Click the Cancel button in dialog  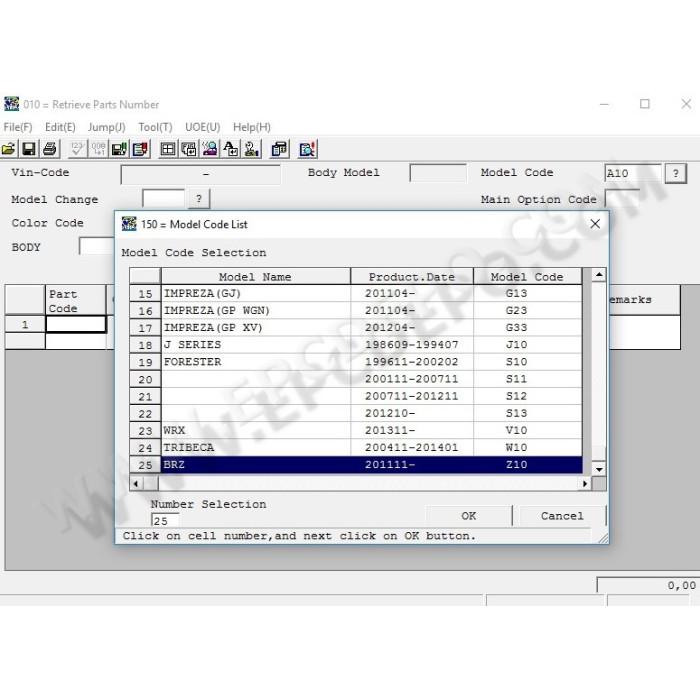(x=562, y=516)
